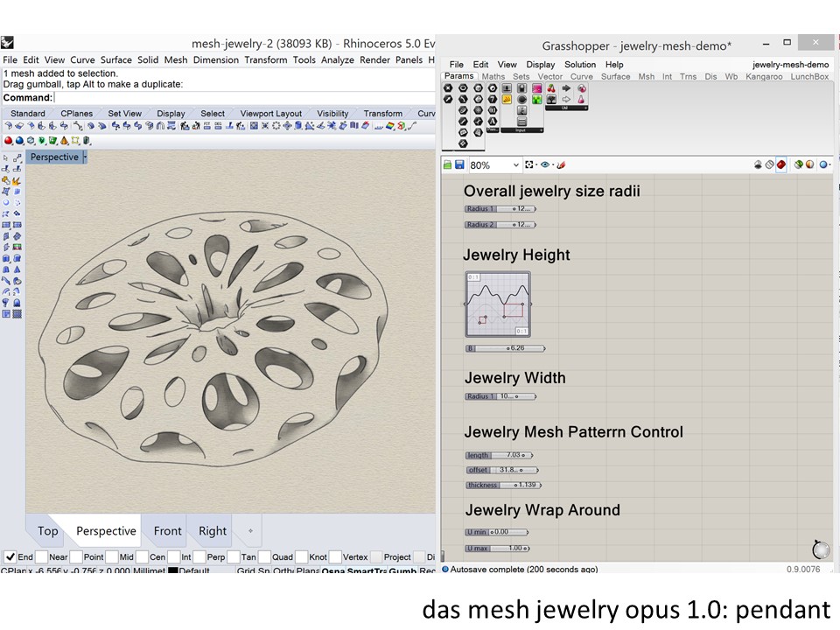Click the Grasshopper compass widget on canvas
Screen dimensions: 840x630
click(x=820, y=549)
